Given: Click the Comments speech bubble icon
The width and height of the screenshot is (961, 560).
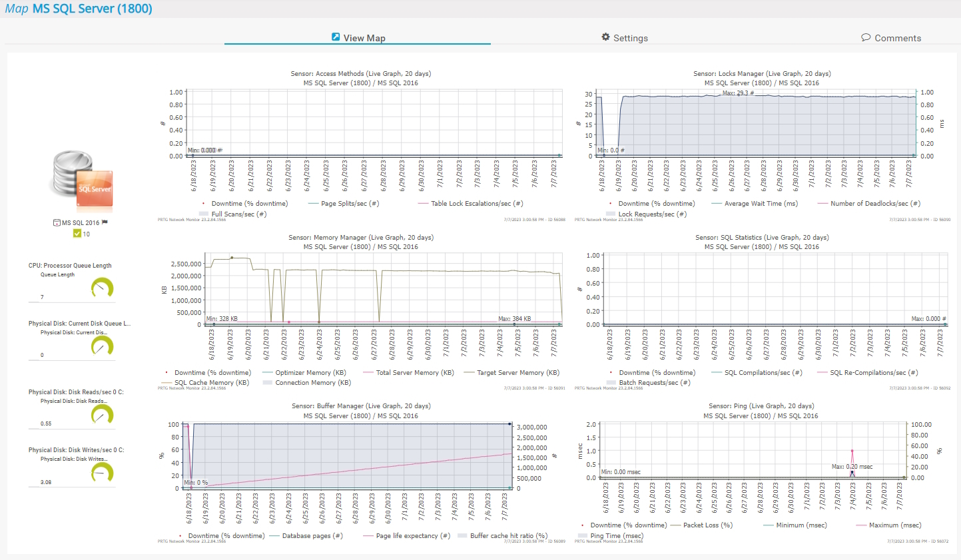Looking at the screenshot, I should [x=866, y=37].
